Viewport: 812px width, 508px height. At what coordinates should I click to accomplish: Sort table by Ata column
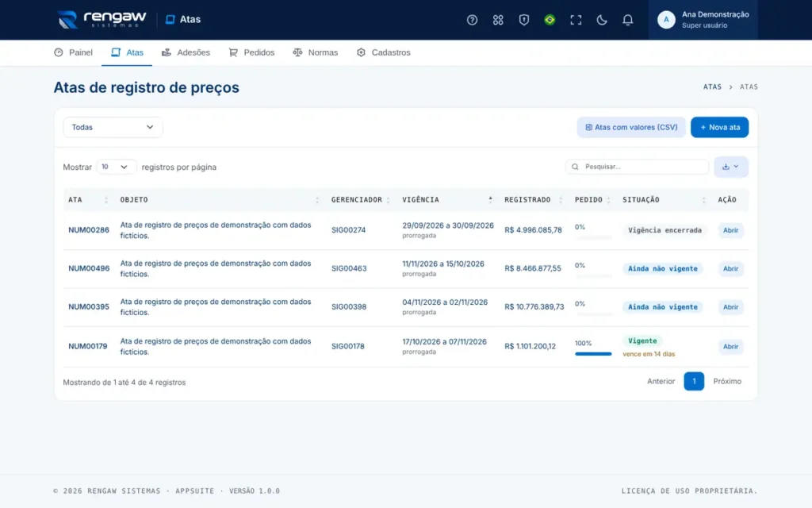[x=89, y=199]
